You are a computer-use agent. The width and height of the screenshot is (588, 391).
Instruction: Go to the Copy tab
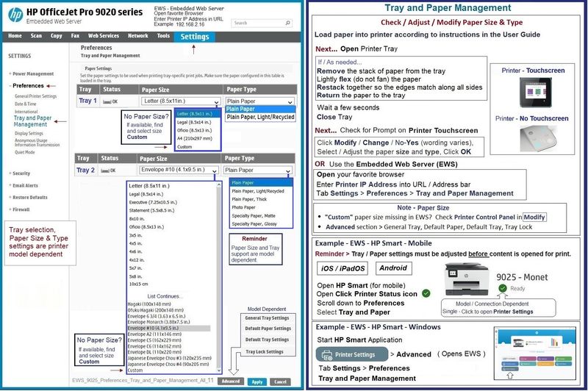pyautogui.click(x=57, y=36)
